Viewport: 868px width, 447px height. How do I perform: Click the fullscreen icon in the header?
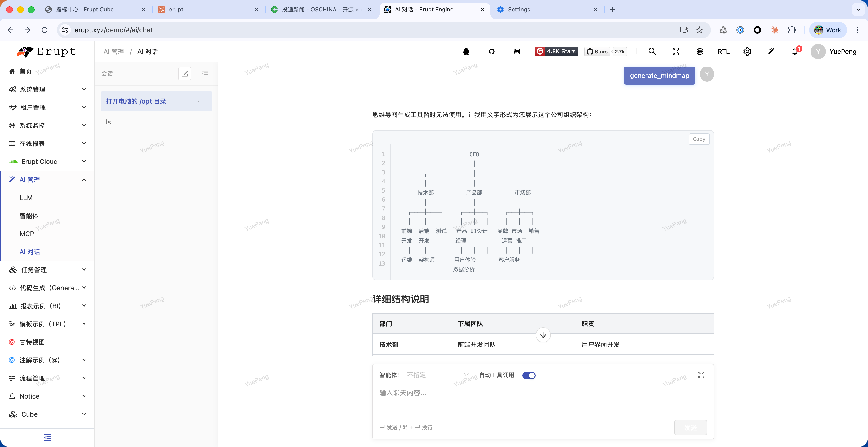tap(676, 51)
